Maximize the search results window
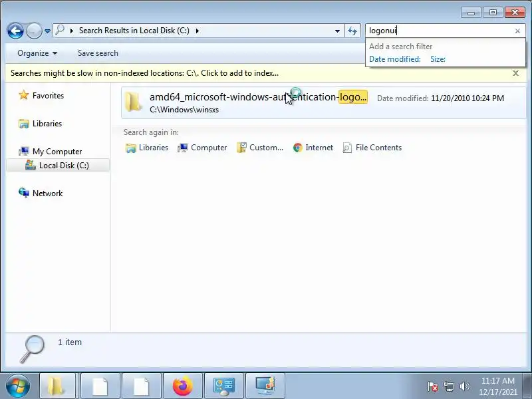This screenshot has width=532, height=399. pos(493,13)
